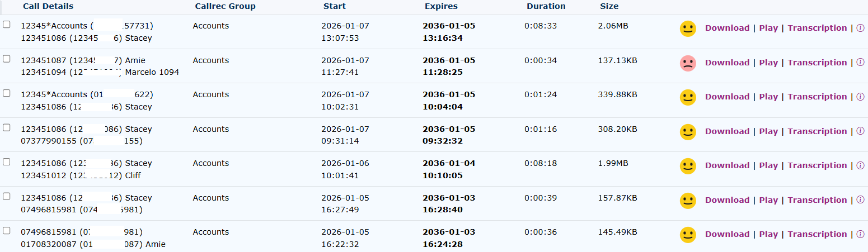The height and width of the screenshot is (252, 868).
Task: Sort by the Start column header
Action: point(334,7)
